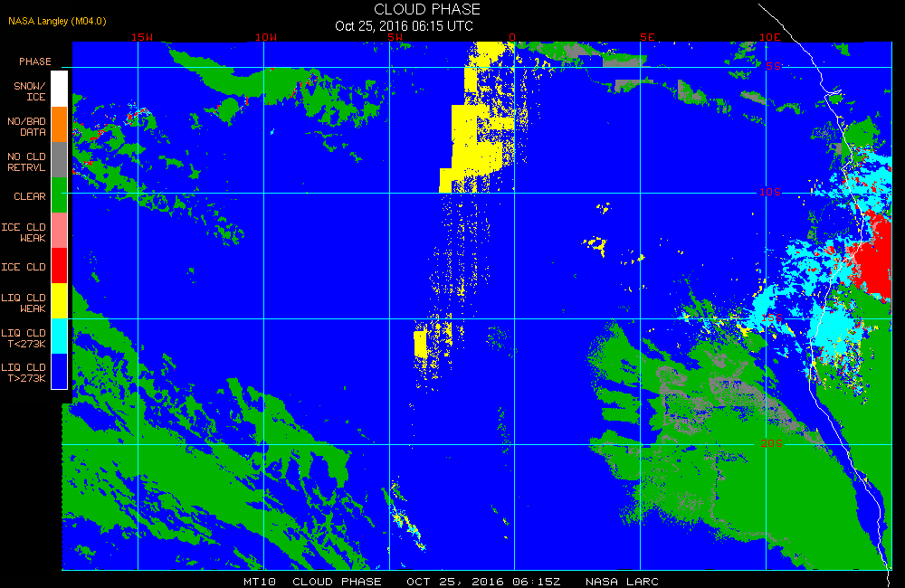
Task: Click the LIQ CLD WEAK legend label
Action: 24,303
